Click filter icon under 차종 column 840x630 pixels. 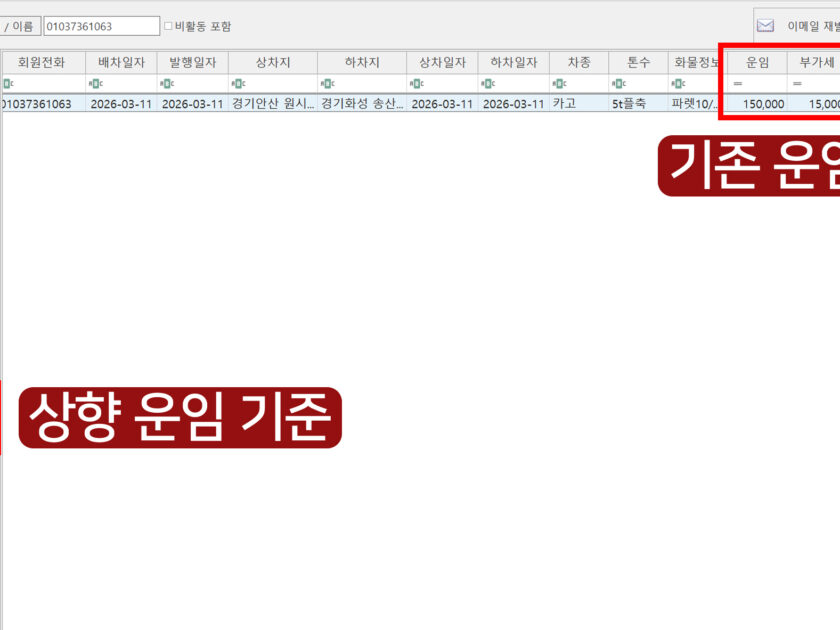(558, 84)
